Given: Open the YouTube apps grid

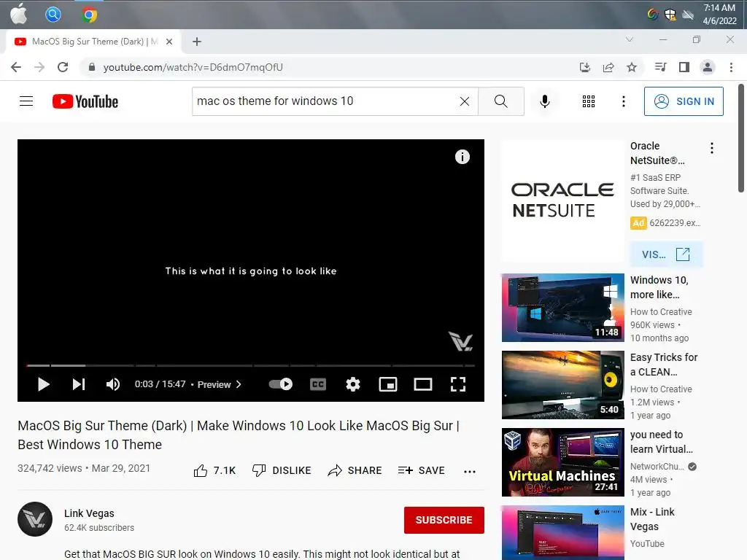Looking at the screenshot, I should tap(589, 101).
